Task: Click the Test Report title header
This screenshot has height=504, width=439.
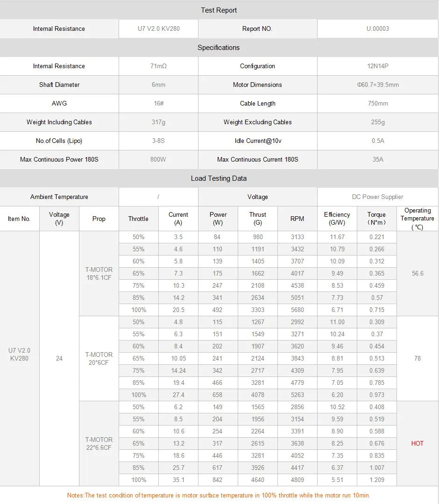Action: pos(219,10)
